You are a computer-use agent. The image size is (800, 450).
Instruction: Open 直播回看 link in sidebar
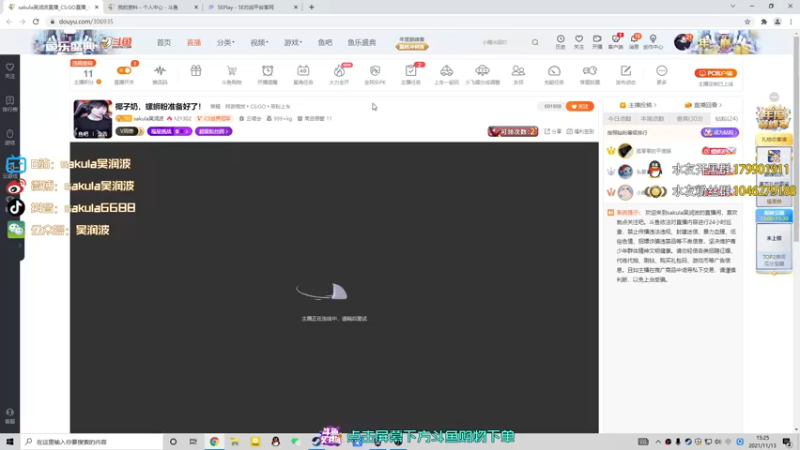[703, 105]
